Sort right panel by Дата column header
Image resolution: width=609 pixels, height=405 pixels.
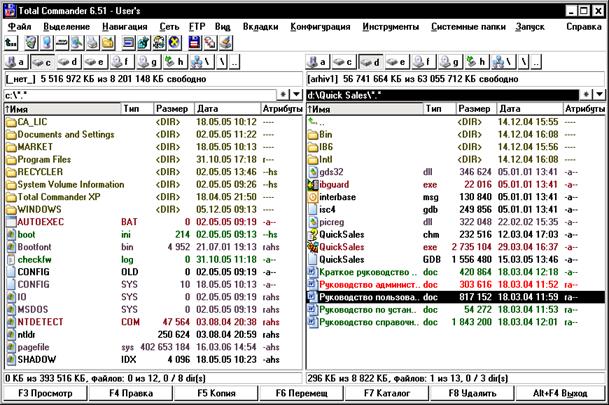(x=530, y=109)
